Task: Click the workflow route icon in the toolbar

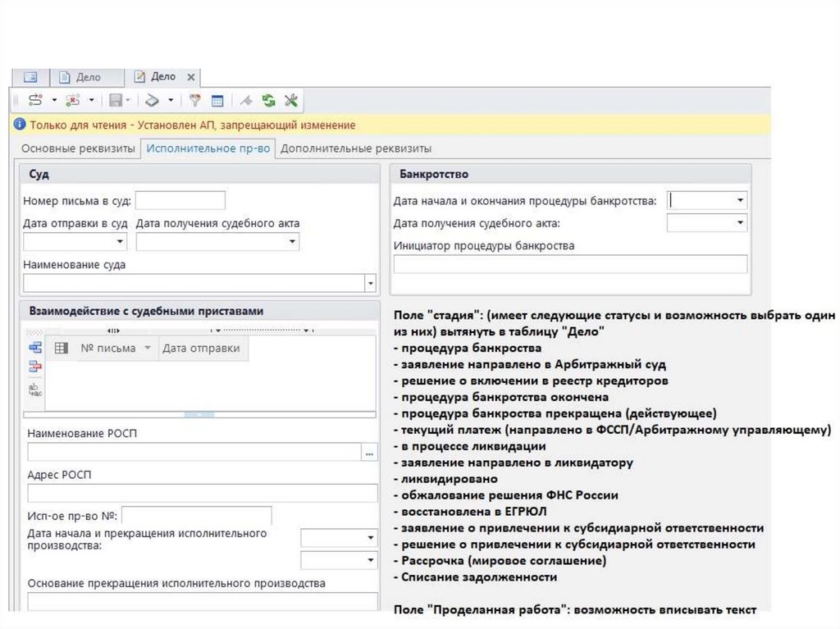Action: 35,100
